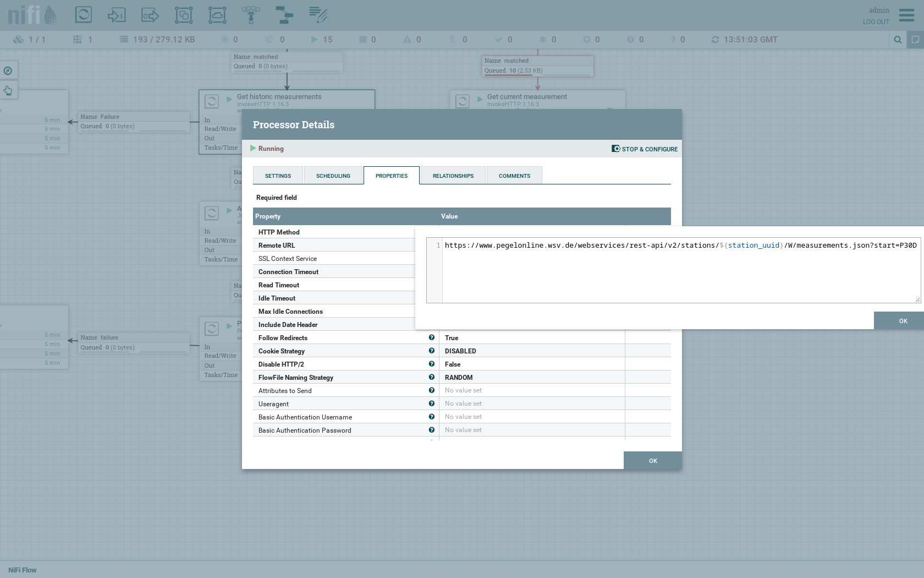Click the Processor icon in toolbar
The height and width of the screenshot is (578, 924).
[x=84, y=15]
